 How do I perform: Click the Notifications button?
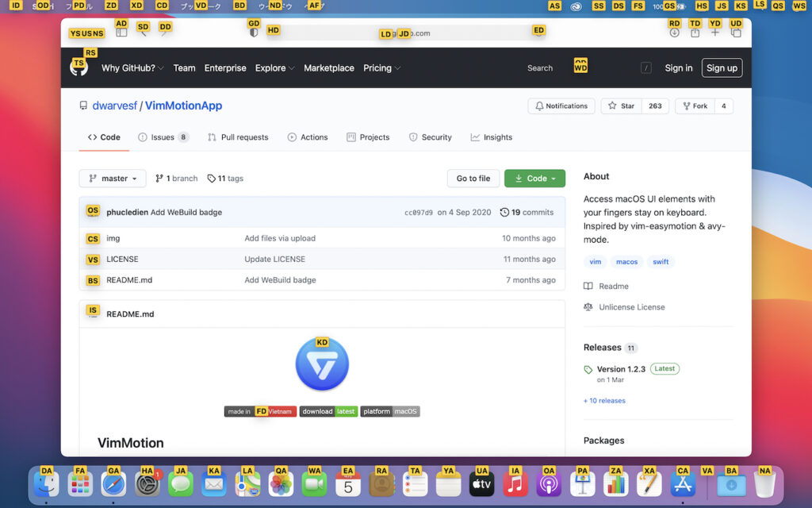[561, 106]
